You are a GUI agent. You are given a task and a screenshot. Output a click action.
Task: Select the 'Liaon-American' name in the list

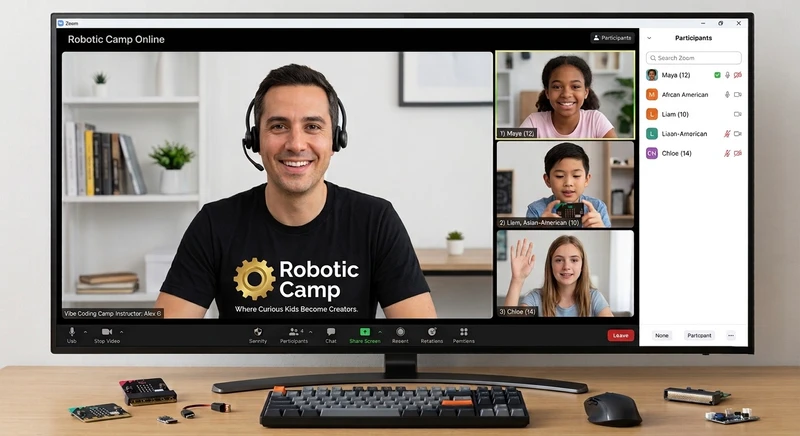coord(684,134)
